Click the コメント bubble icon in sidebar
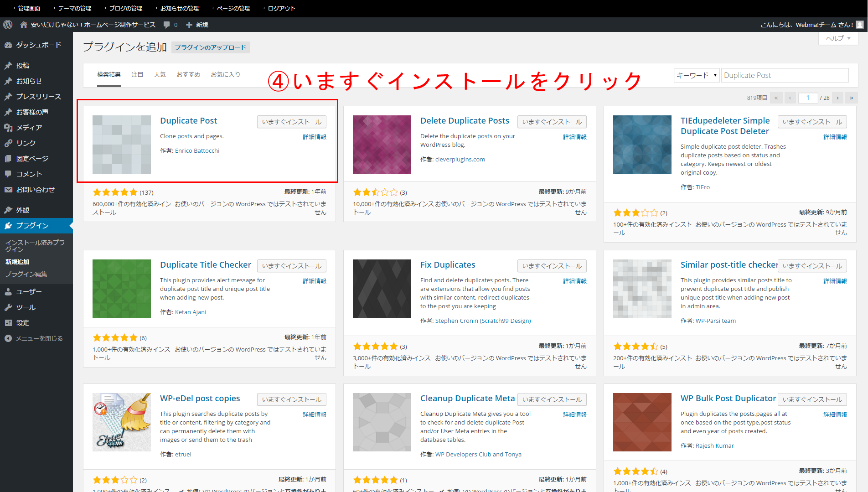The width and height of the screenshot is (868, 492). [x=8, y=174]
